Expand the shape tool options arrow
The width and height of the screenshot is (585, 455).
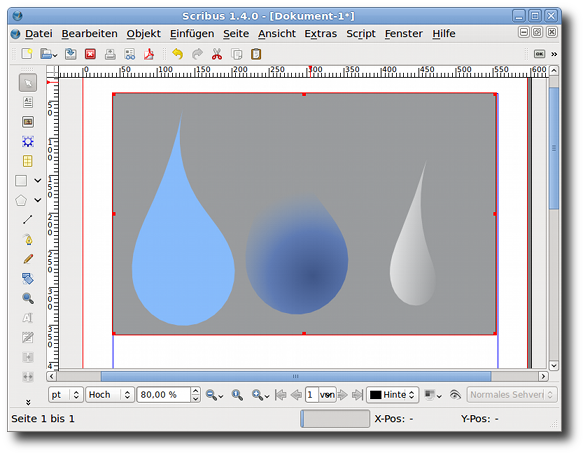[38, 181]
